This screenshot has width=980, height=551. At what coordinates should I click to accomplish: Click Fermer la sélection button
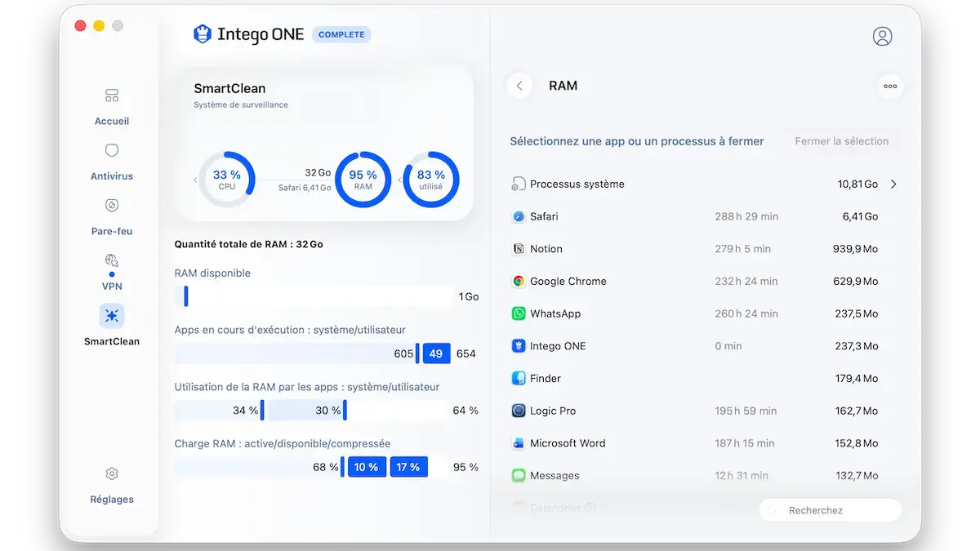point(841,141)
